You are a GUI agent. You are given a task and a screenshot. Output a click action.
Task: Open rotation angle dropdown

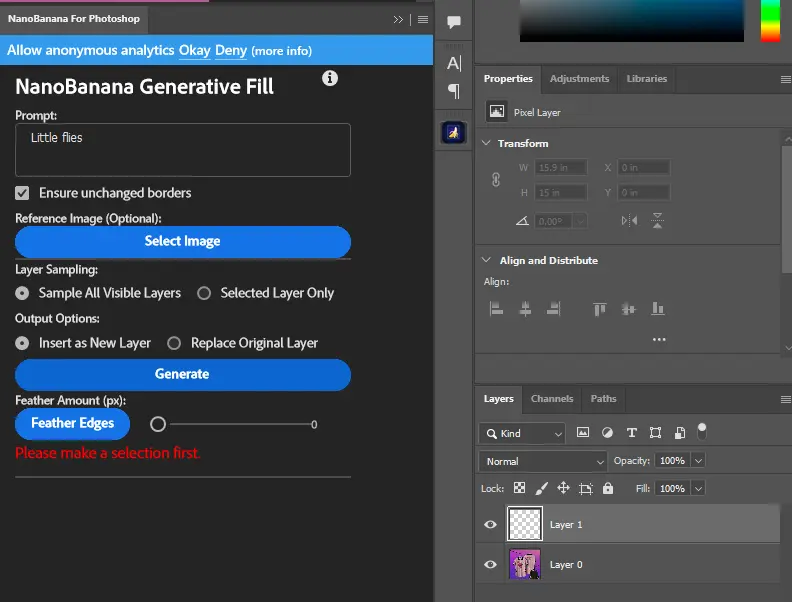click(x=580, y=221)
